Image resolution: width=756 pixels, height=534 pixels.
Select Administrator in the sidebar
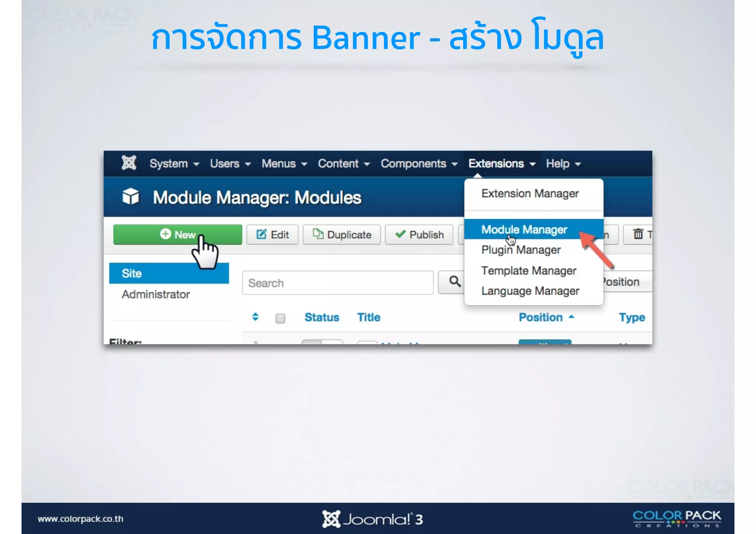pos(156,294)
